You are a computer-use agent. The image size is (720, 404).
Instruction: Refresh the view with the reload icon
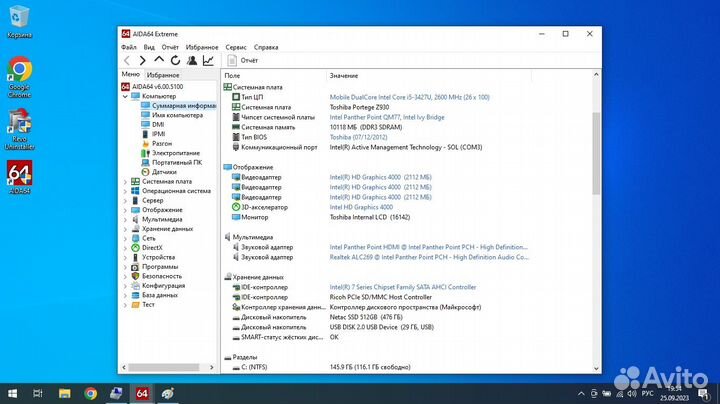click(x=175, y=60)
